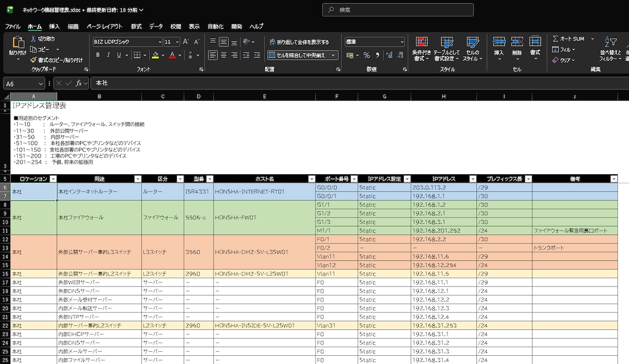629x364 pixels.
Task: Click the comma style icon
Action: click(x=377, y=55)
